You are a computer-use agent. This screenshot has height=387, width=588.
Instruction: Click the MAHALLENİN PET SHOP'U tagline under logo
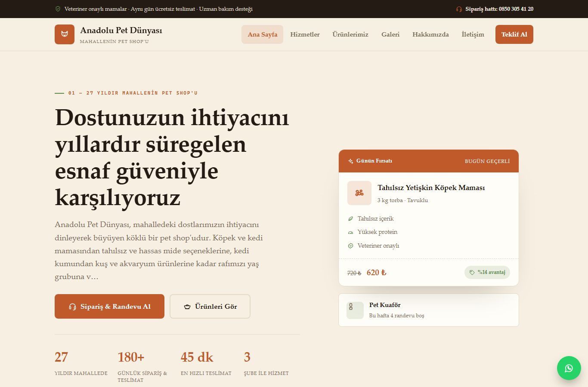tap(115, 42)
